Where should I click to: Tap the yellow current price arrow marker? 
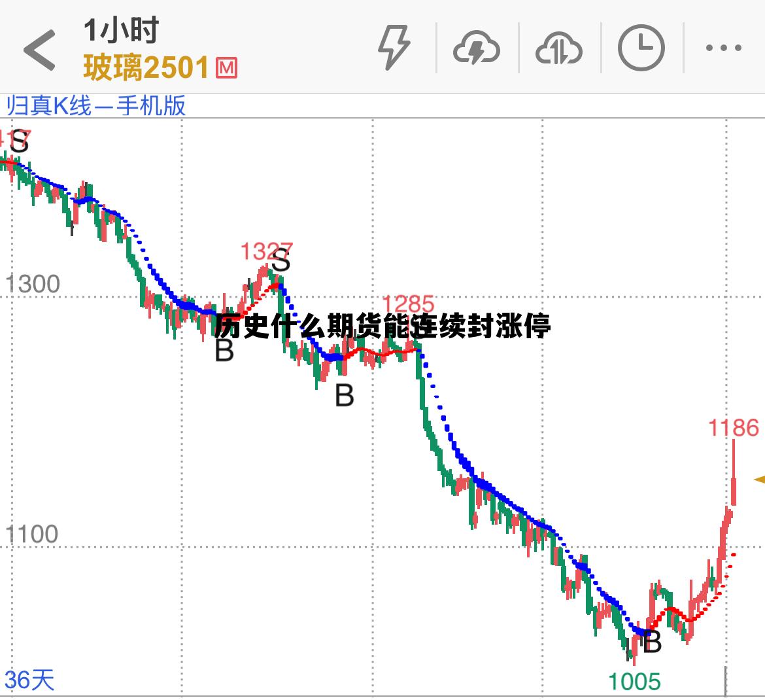point(758,480)
